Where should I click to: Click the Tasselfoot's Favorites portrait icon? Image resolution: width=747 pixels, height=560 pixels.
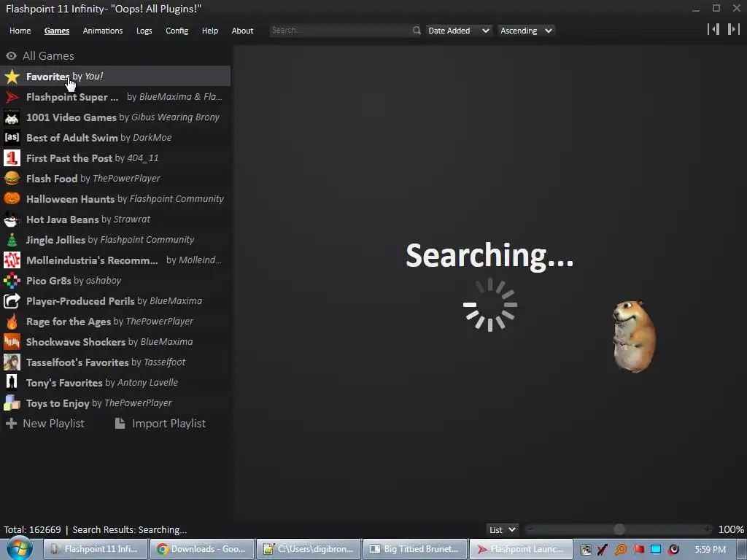[x=12, y=362]
